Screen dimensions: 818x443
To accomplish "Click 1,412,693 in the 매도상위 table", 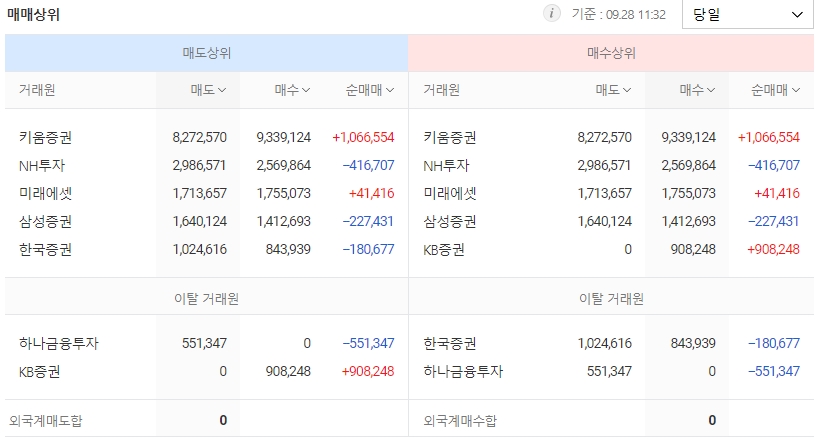I will tap(283, 221).
